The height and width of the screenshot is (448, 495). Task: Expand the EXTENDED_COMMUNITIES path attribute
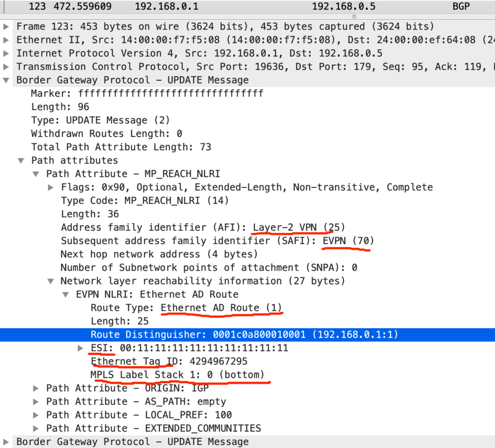coord(36,428)
